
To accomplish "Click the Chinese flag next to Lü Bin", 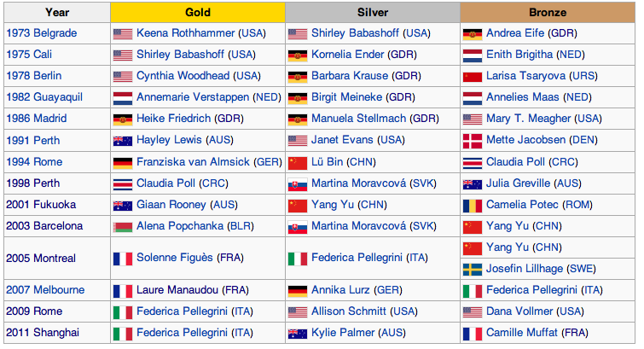I will [x=297, y=162].
